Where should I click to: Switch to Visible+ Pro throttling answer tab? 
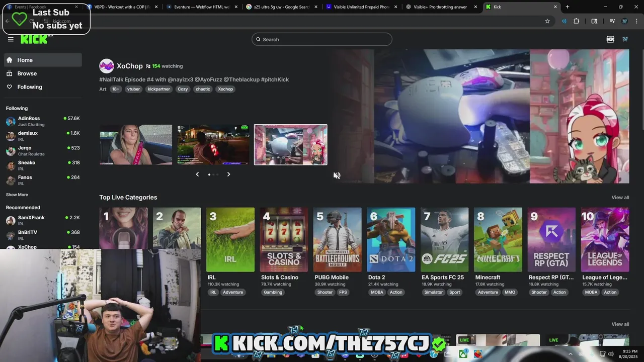(441, 7)
